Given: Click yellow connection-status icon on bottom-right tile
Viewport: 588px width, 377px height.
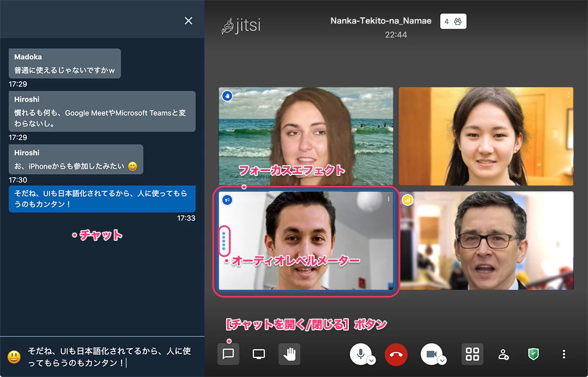Looking at the screenshot, I should 408,200.
